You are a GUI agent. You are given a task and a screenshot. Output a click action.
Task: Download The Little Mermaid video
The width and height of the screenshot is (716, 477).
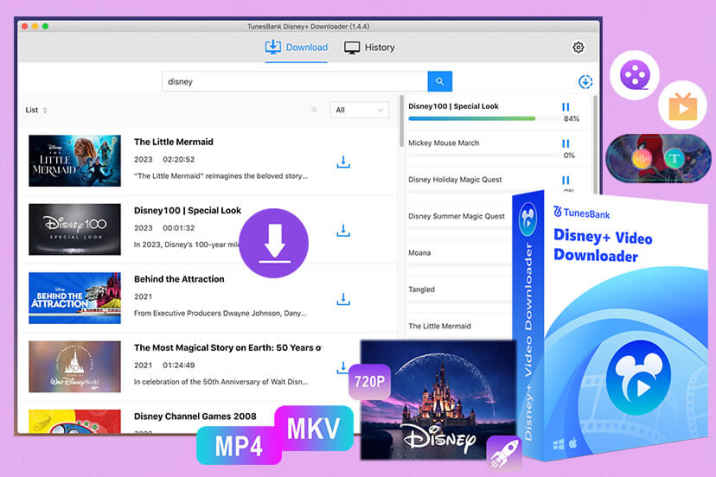(343, 162)
